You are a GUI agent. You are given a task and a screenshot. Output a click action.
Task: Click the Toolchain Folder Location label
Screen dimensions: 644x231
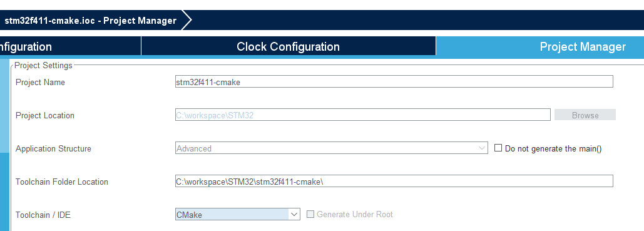pos(61,182)
